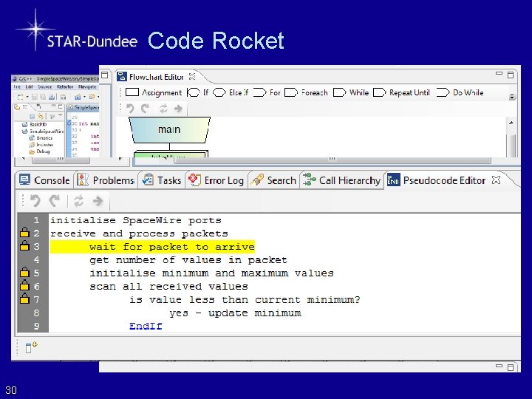Viewport: 532px width, 399px height.
Task: Select the Includes tree node
Action: coord(41,145)
